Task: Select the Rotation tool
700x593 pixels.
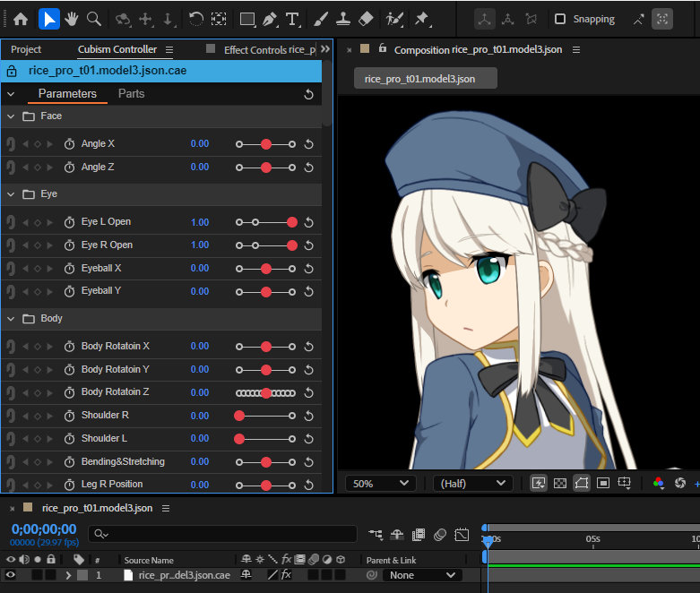Action: [195, 19]
